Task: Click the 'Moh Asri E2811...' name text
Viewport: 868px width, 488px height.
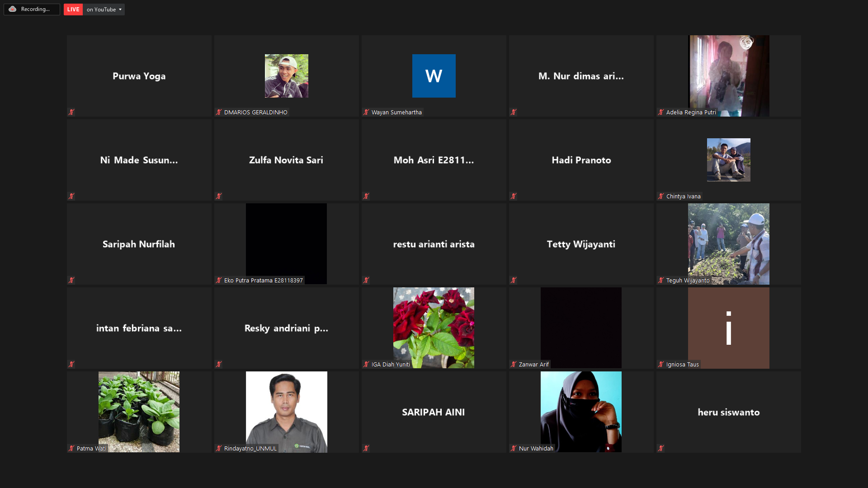Action: click(x=434, y=160)
